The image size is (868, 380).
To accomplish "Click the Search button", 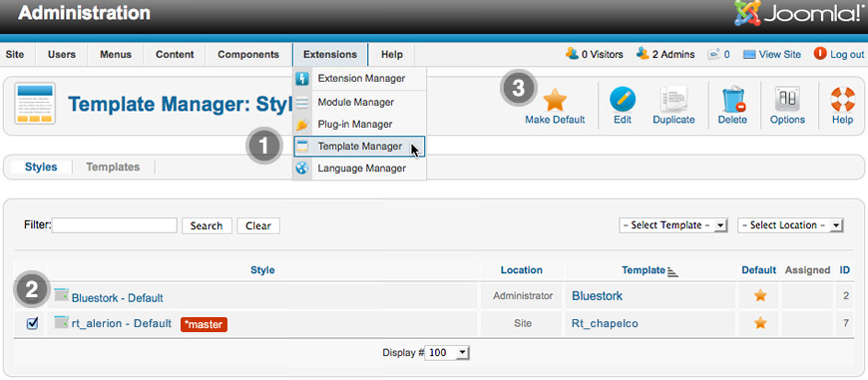I will (x=207, y=225).
